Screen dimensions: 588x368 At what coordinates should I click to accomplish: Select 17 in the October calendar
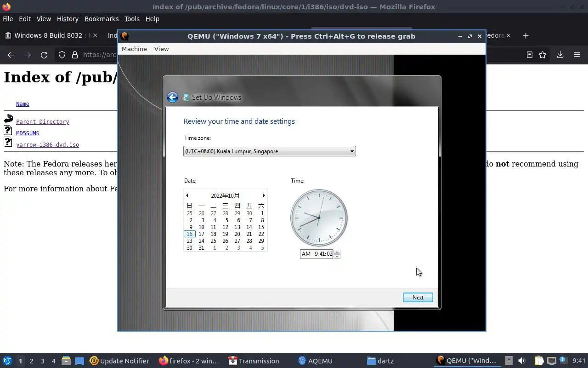tap(201, 234)
